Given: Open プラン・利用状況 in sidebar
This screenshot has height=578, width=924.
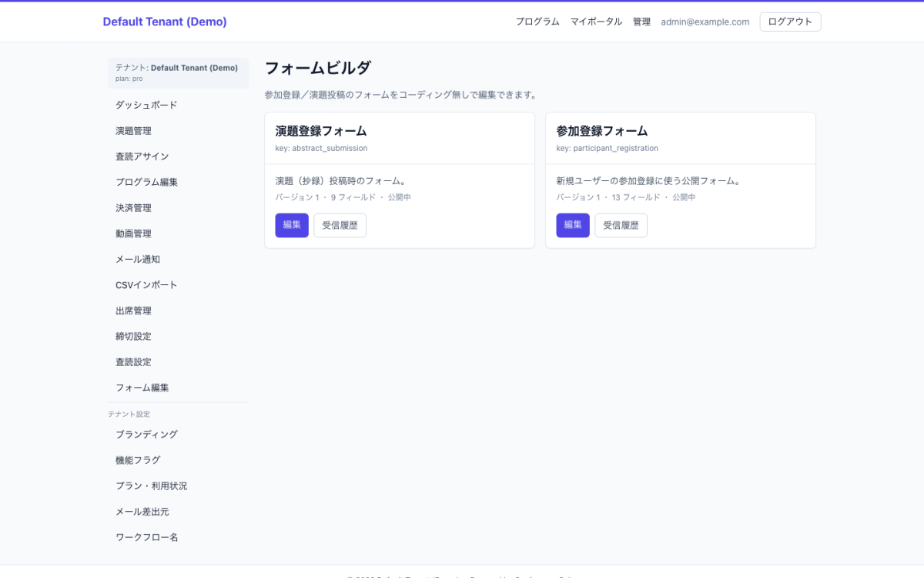Looking at the screenshot, I should pyautogui.click(x=179, y=486).
